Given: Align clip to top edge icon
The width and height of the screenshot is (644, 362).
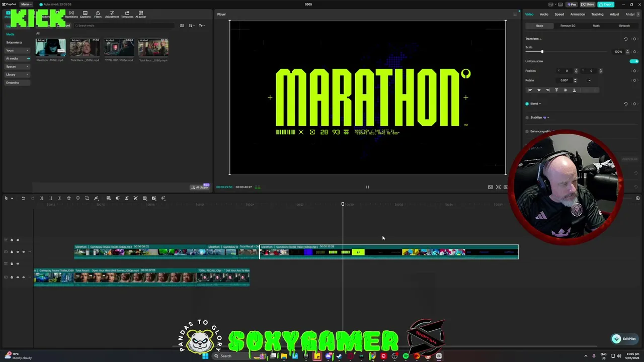Looking at the screenshot, I should coord(556,90).
